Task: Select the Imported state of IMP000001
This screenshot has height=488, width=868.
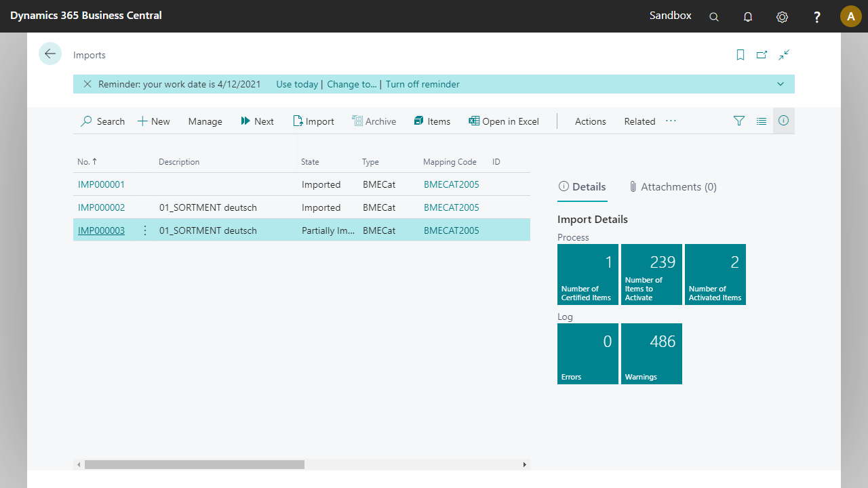Action: (x=321, y=184)
